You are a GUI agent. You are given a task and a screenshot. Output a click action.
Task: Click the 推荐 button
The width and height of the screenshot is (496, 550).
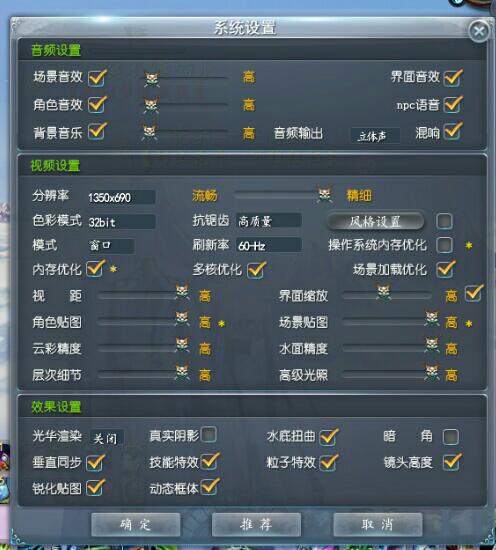pyautogui.click(x=256, y=525)
